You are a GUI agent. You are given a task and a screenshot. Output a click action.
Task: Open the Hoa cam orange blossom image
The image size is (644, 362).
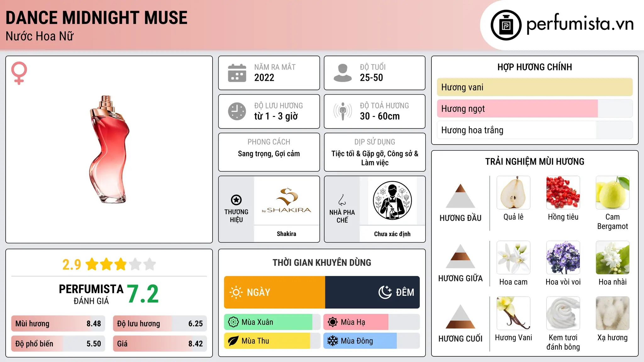[514, 258]
